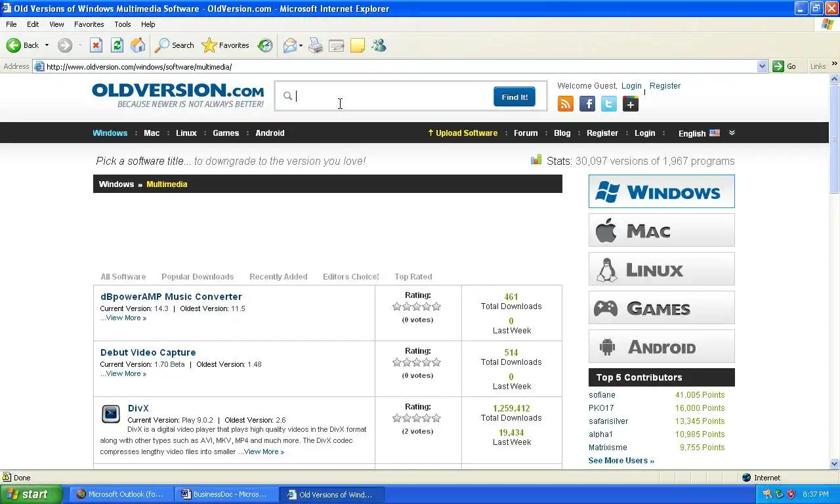Screen dimensions: 840x504
Task: Select the Windows platform banner button
Action: (661, 192)
